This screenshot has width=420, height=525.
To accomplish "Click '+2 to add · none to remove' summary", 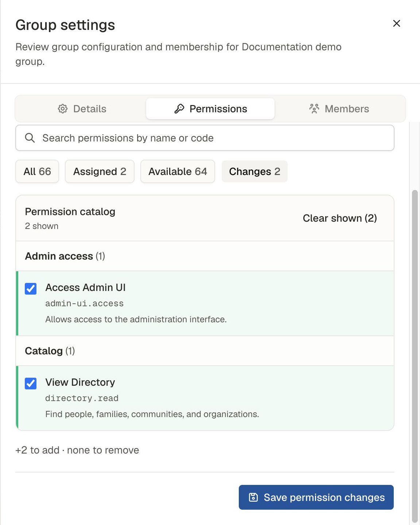I will click(x=77, y=450).
